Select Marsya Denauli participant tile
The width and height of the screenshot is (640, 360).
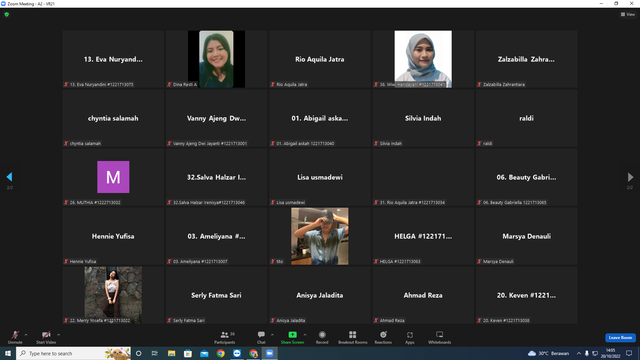(527, 236)
